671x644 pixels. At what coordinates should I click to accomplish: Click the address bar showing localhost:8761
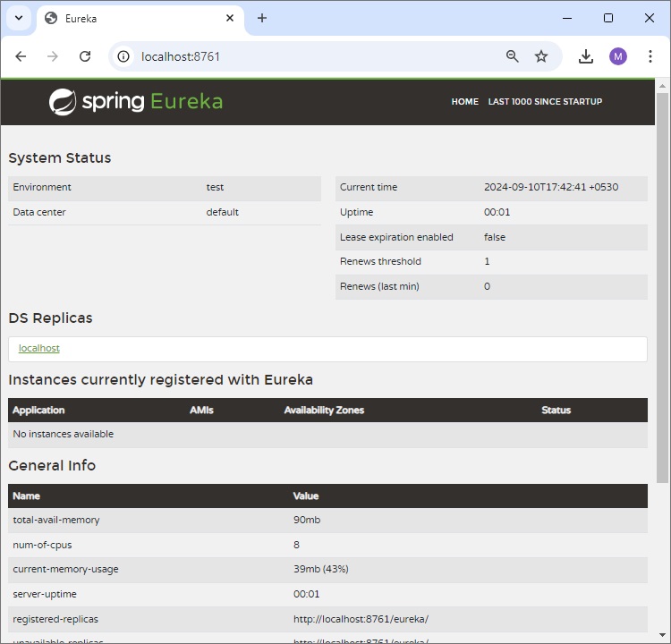click(x=313, y=56)
